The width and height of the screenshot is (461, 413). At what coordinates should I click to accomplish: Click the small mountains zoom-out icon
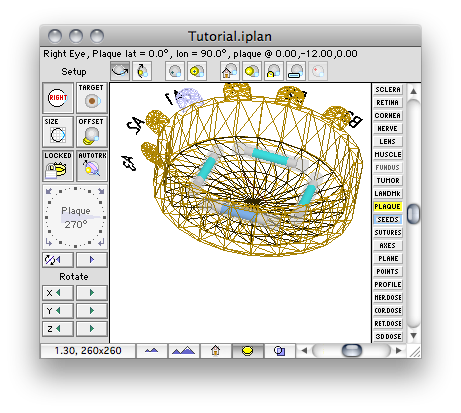(152, 351)
